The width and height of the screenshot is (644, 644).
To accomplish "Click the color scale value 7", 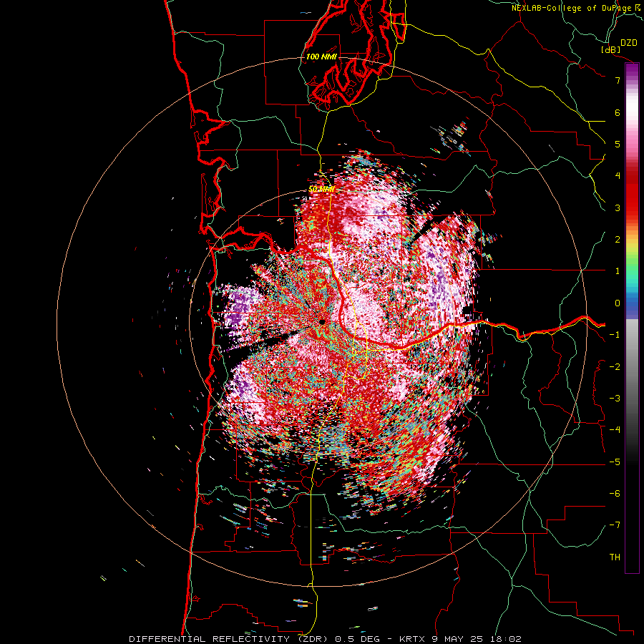I will click(618, 80).
